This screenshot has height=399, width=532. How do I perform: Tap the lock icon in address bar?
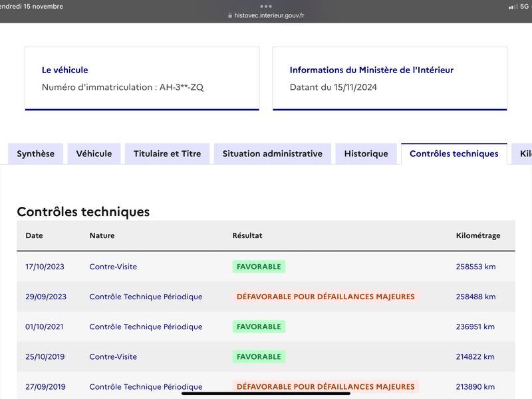click(230, 15)
